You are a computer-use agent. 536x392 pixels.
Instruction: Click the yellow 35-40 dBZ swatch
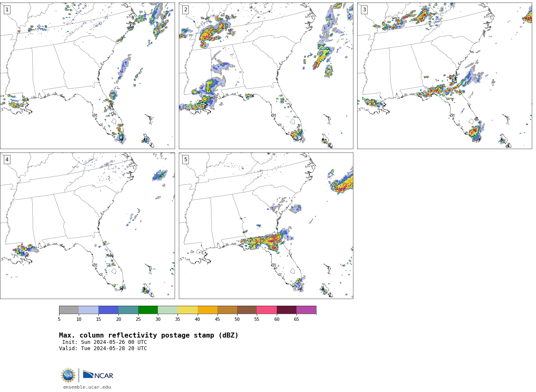pyautogui.click(x=188, y=310)
